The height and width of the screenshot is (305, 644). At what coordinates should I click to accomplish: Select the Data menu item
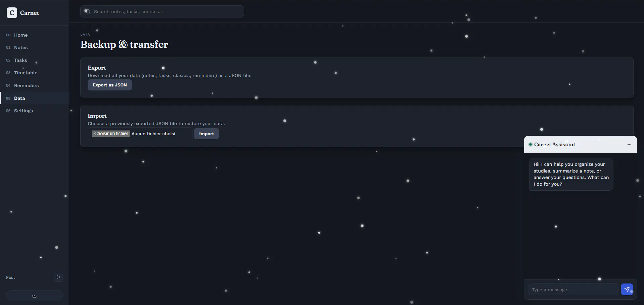(34, 98)
